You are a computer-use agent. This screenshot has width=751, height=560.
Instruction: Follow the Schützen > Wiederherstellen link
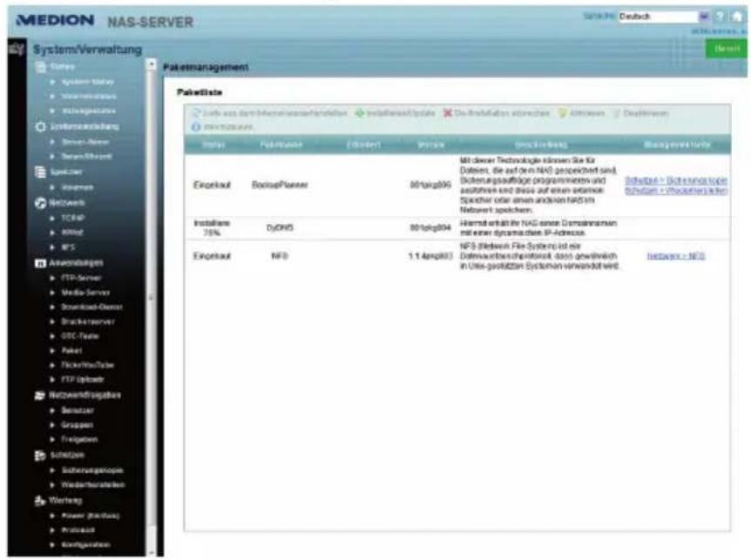pyautogui.click(x=676, y=190)
